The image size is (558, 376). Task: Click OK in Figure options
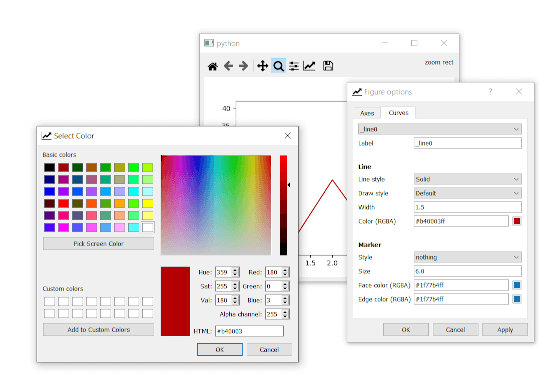[x=406, y=329]
